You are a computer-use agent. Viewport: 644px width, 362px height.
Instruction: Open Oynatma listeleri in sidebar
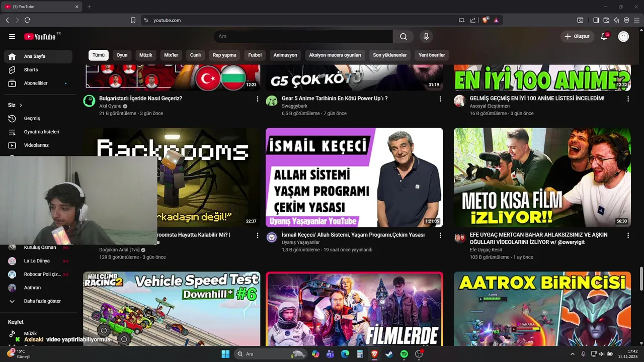point(38,132)
